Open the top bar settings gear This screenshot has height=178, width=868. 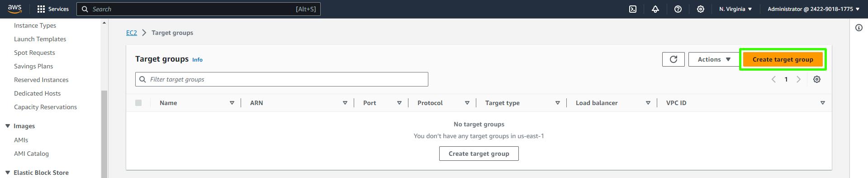[x=701, y=9]
